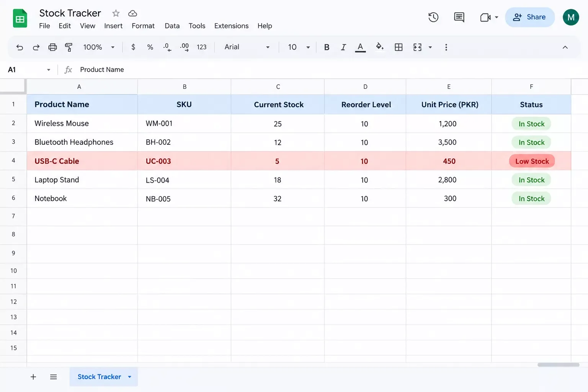Open the name box dropdown
Screen dimensions: 588x392
click(49, 70)
